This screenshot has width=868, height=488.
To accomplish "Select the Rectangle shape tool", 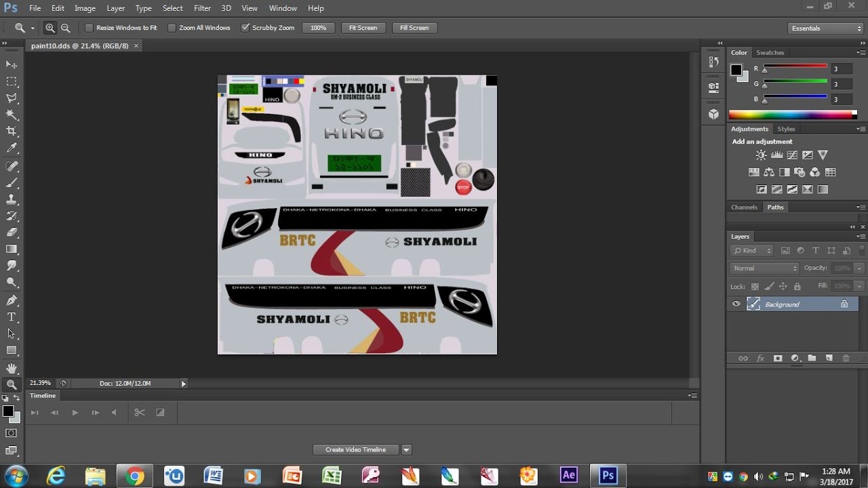I will 12,350.
